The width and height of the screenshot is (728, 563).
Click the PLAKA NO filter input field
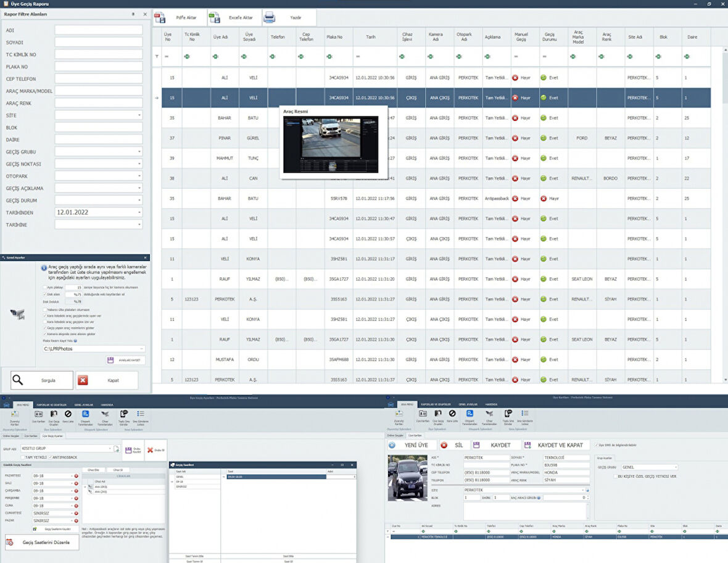point(99,67)
